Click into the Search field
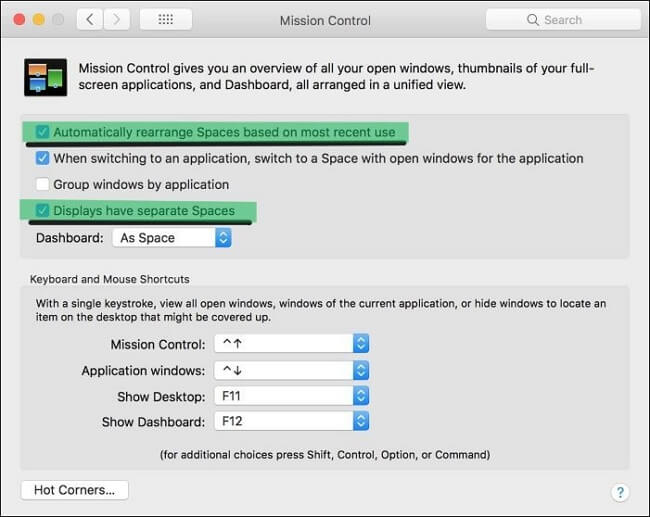 point(572,20)
